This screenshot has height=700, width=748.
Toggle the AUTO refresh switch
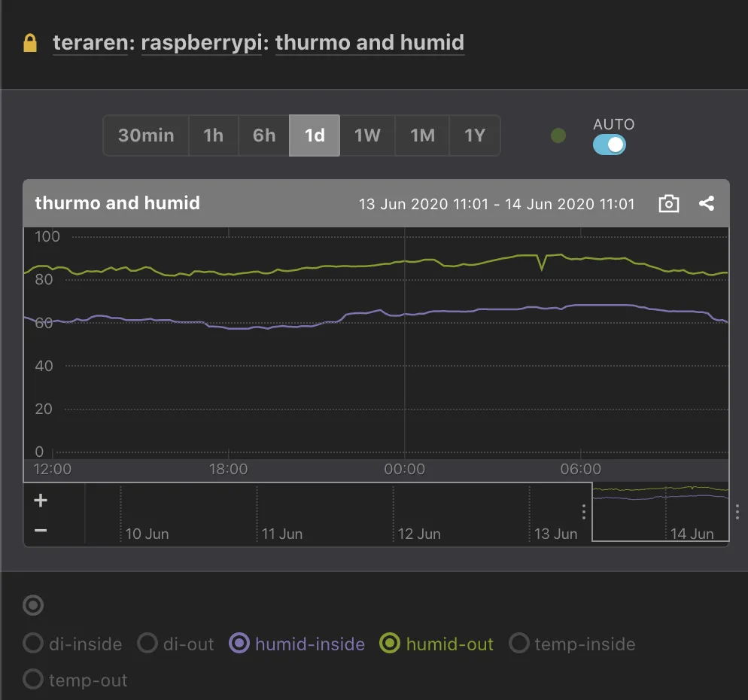[x=609, y=145]
